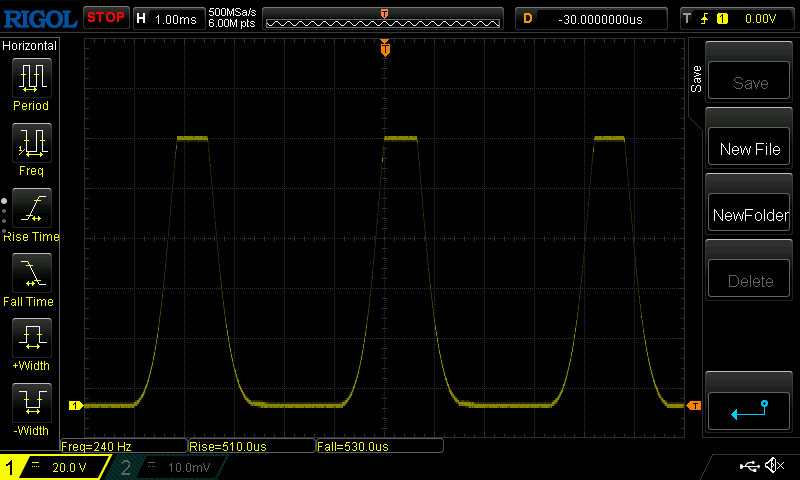Viewport: 800px width, 480px height.
Task: Select the -Width measurement icon
Action: 32,402
